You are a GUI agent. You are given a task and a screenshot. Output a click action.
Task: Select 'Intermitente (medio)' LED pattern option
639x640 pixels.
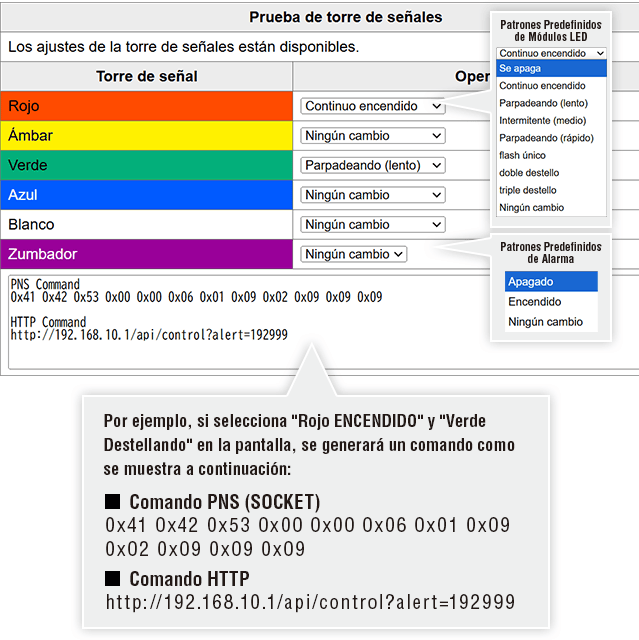551,121
